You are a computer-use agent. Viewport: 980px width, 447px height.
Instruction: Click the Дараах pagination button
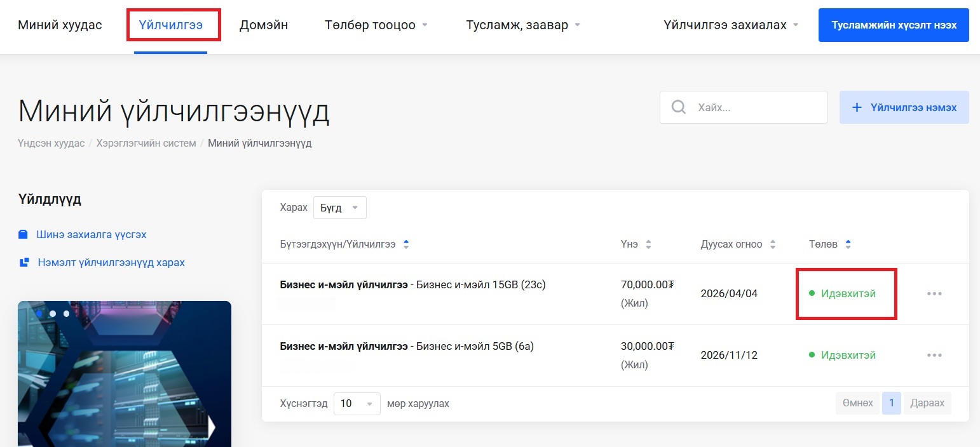pos(927,403)
